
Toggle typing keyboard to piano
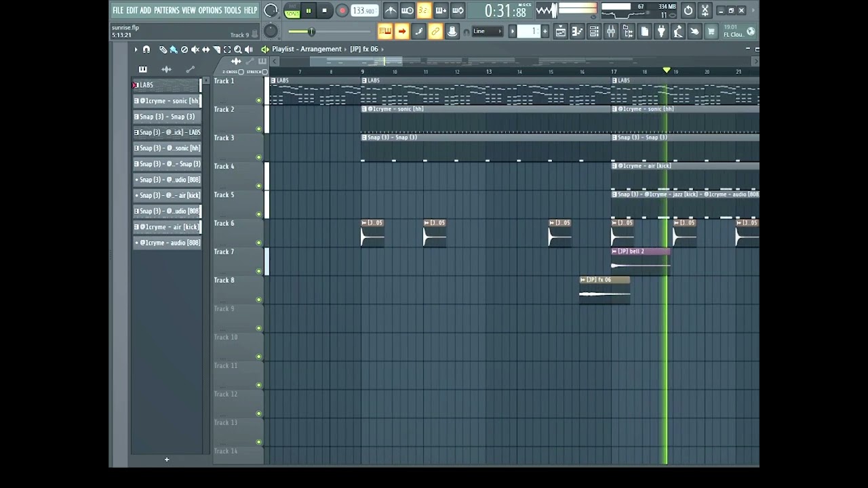385,31
